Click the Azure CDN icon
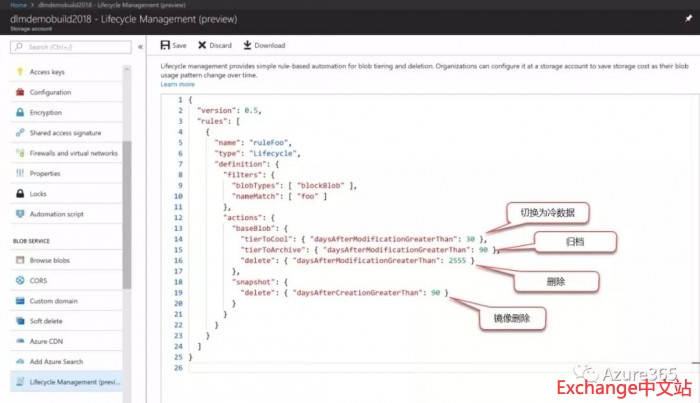The image size is (700, 403). click(21, 341)
